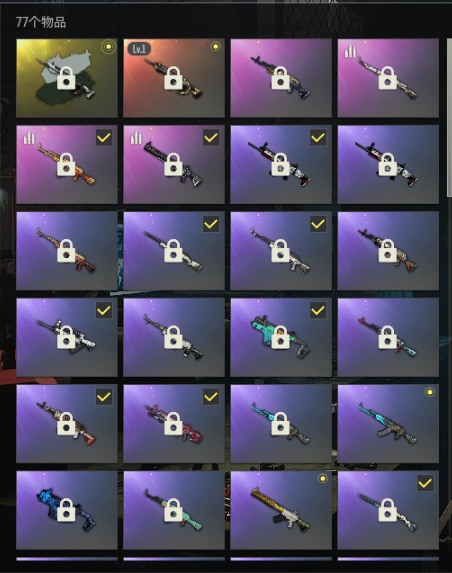452x573 pixels.
Task: Click the 77个物品 item count label
Action: click(x=41, y=22)
